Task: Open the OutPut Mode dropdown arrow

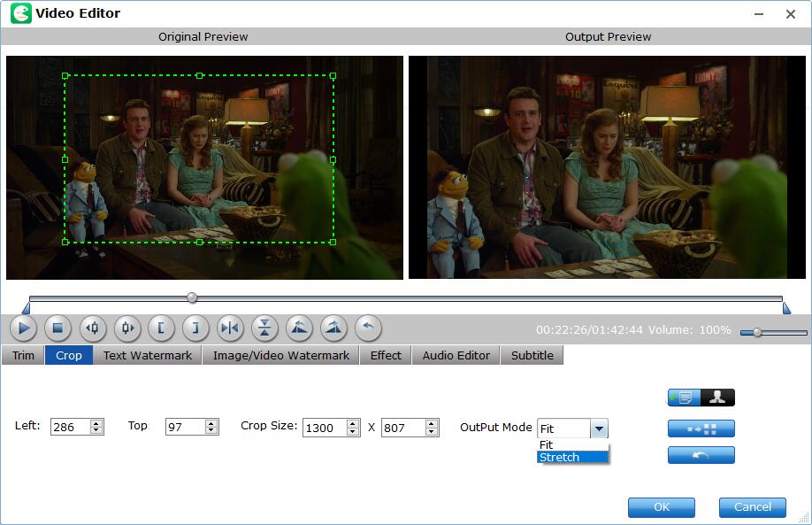Action: [x=599, y=428]
